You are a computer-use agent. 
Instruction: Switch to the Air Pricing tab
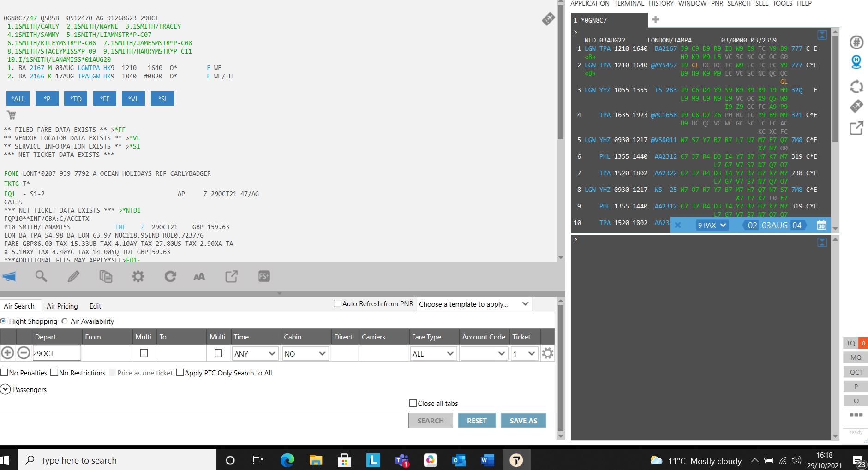coord(62,306)
